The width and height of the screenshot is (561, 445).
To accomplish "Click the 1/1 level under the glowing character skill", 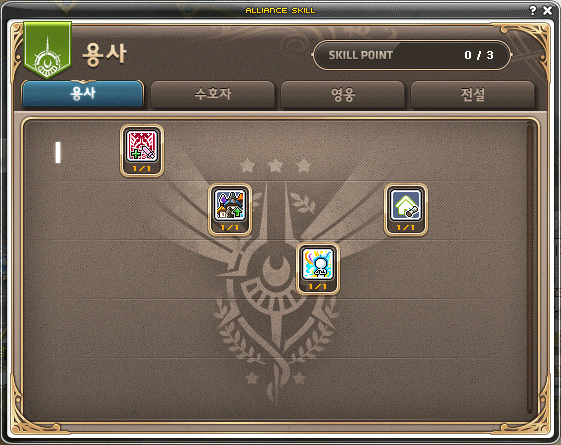I will [x=318, y=286].
